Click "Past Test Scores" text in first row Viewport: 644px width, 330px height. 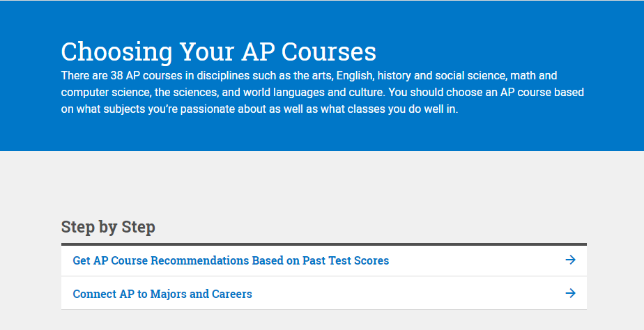point(346,260)
